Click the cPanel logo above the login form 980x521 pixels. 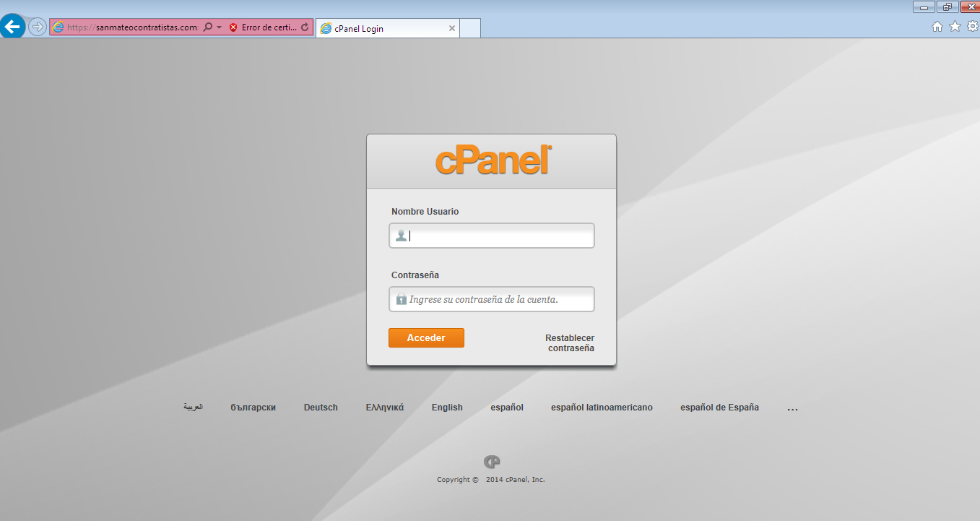coord(491,160)
